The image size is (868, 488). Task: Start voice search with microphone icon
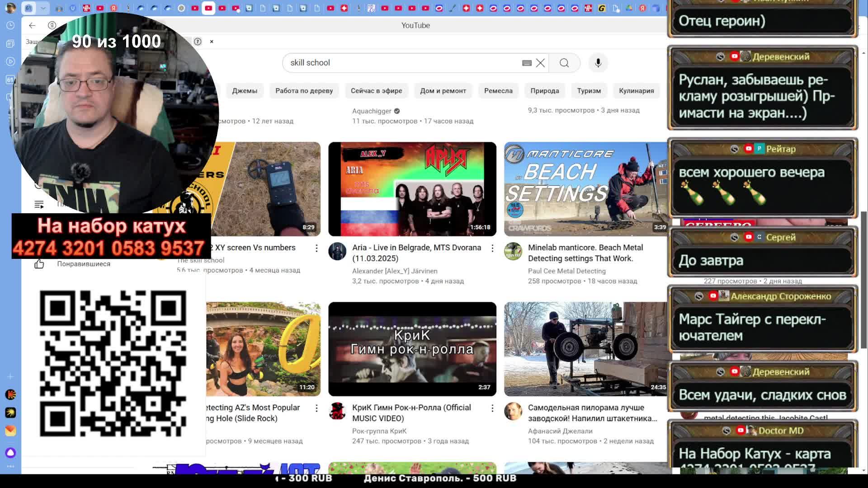598,63
